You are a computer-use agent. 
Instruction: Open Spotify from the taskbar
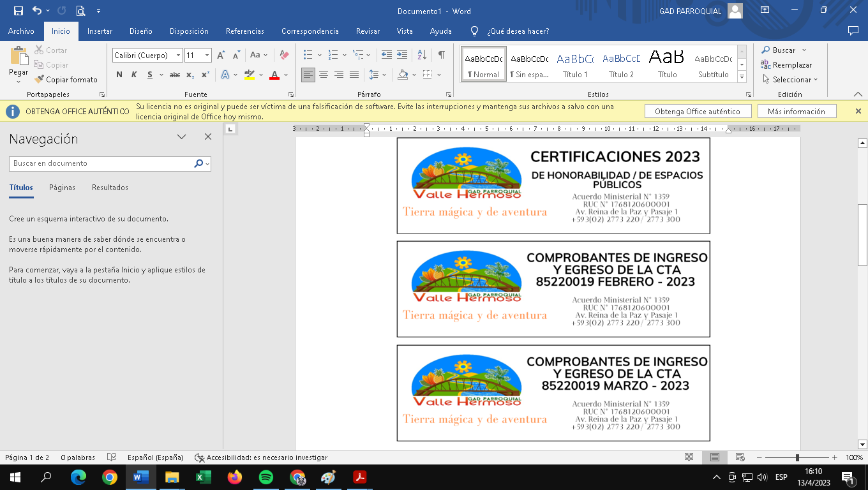coord(266,477)
